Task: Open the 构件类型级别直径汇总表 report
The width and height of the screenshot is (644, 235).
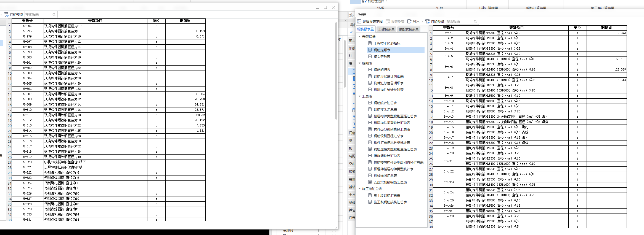Action: click(392, 129)
